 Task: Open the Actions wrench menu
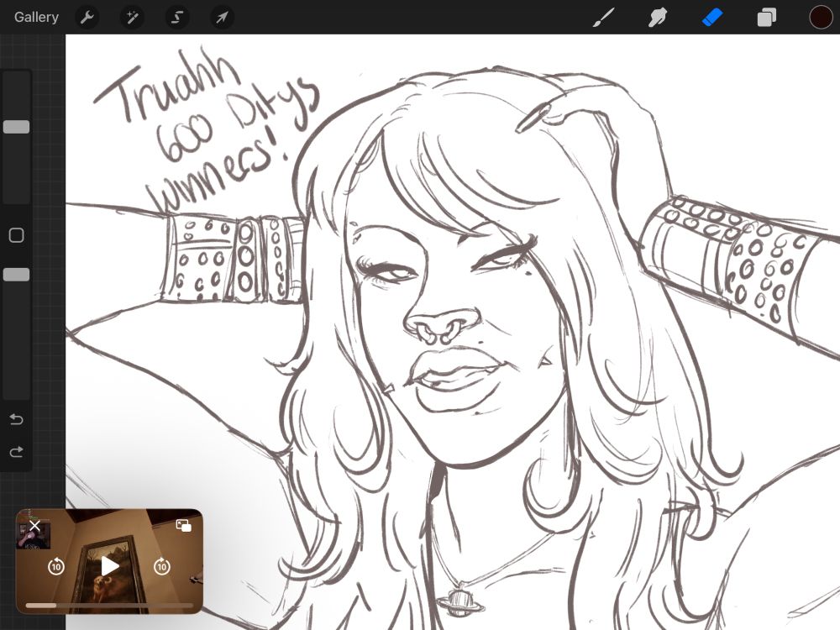click(87, 17)
